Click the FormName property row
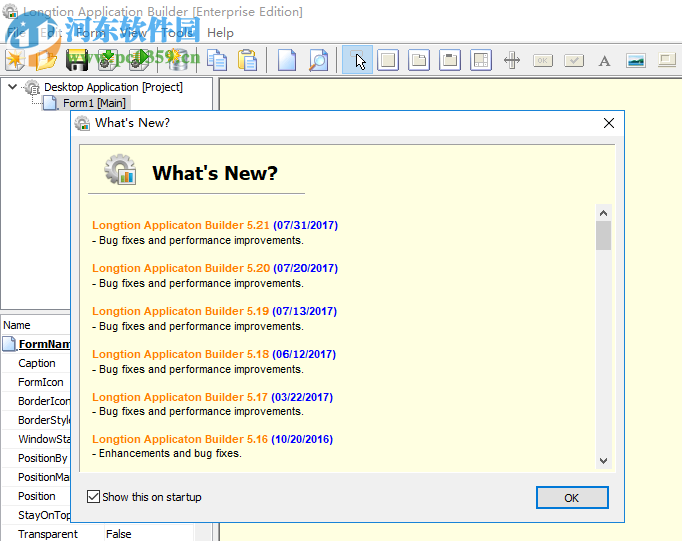 click(x=37, y=344)
